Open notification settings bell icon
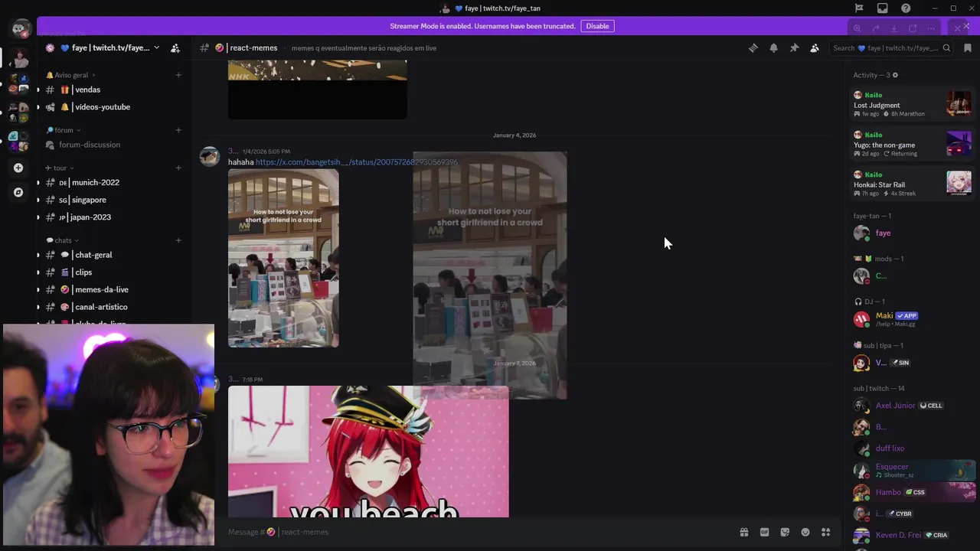Screen dimensions: 980x551 coord(773,47)
